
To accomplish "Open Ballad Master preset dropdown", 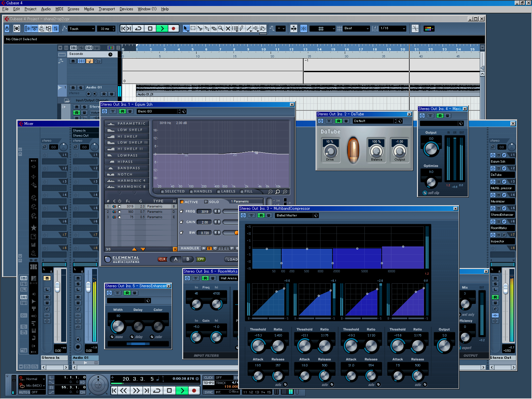I will click(x=294, y=215).
